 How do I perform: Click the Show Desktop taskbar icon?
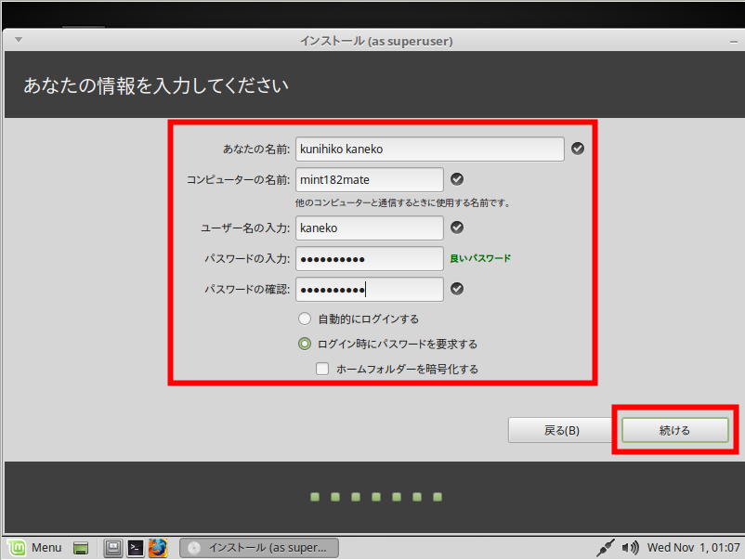pyautogui.click(x=81, y=548)
